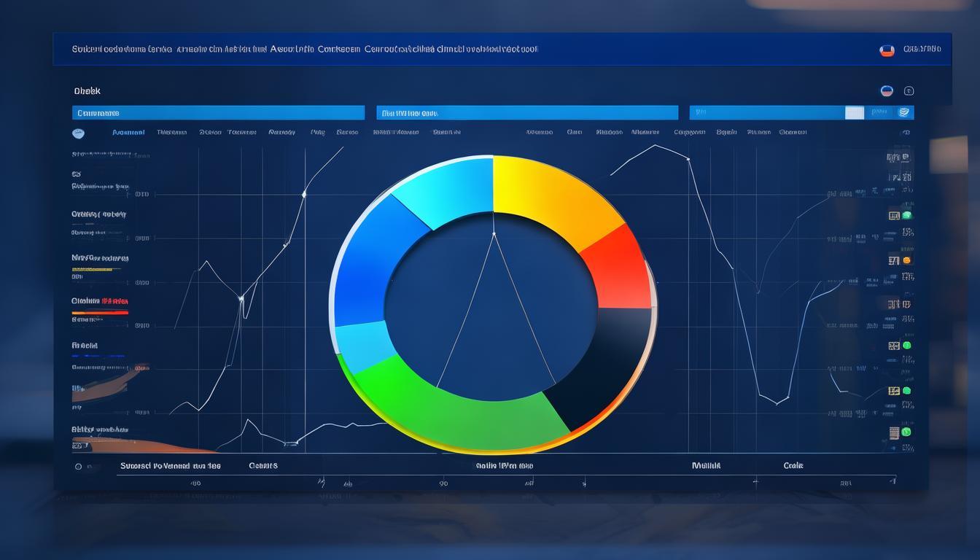Expand the middle blue header bar
This screenshot has width=980, height=560.
coord(526,113)
